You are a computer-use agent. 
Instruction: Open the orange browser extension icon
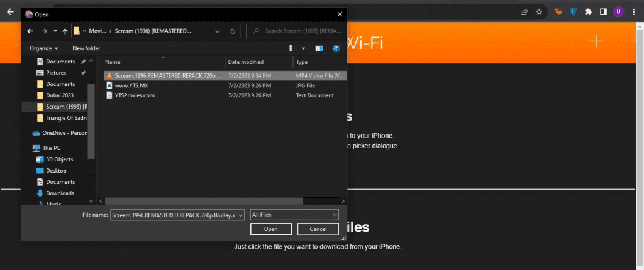click(x=558, y=12)
